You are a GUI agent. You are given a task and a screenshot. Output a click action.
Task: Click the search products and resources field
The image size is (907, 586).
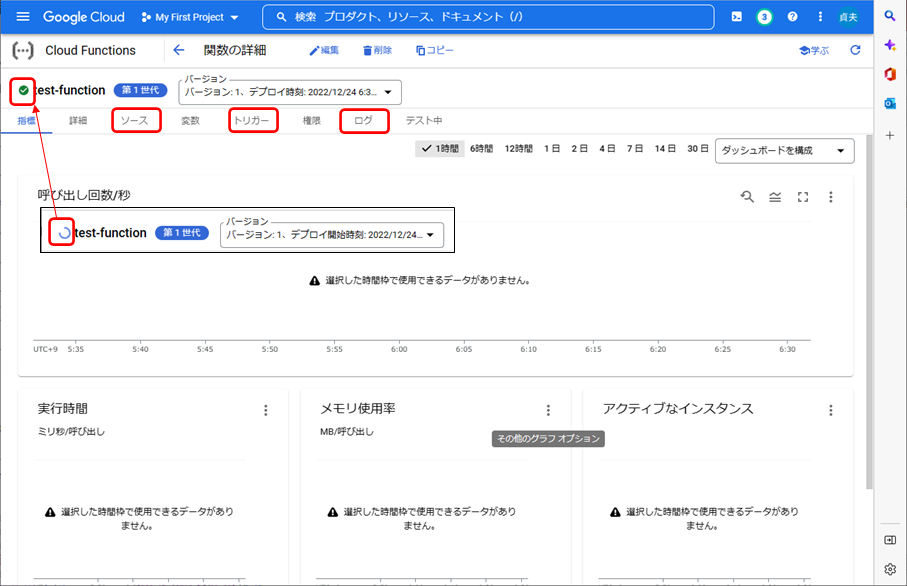point(488,17)
